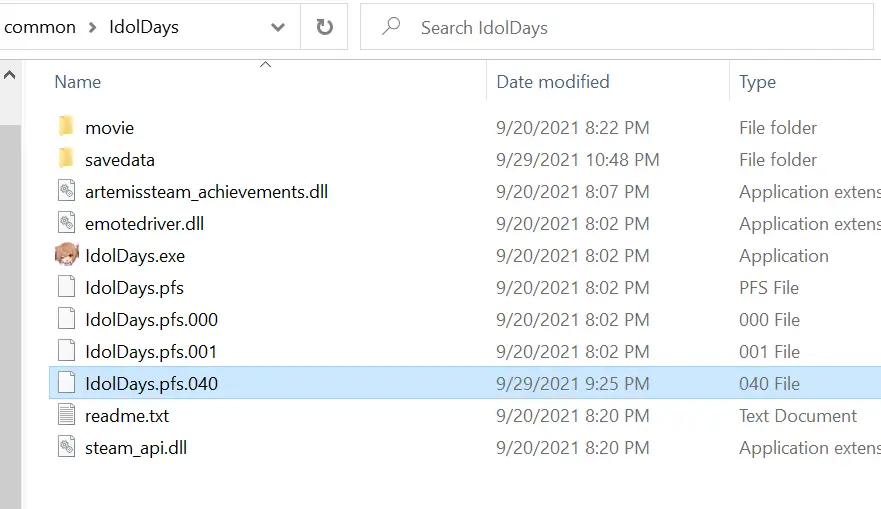Image resolution: width=881 pixels, height=509 pixels.
Task: Select IdolDays.pfs.000 file name
Action: tap(151, 320)
